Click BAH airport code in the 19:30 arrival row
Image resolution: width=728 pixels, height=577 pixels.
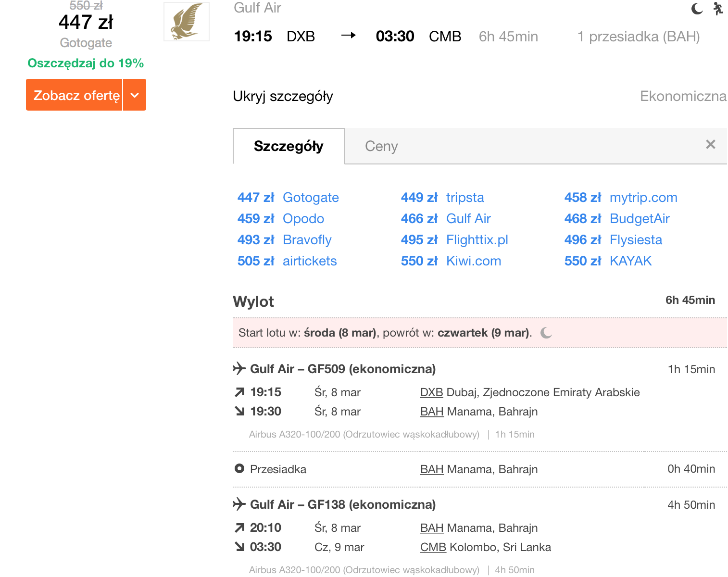tap(432, 412)
